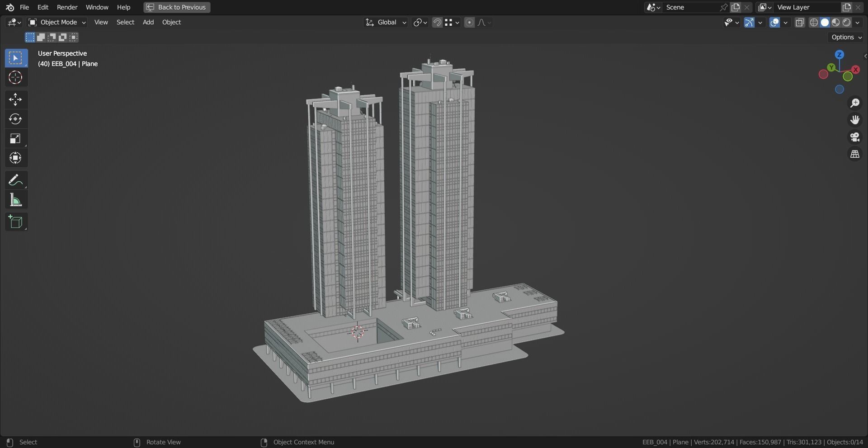This screenshot has width=868, height=448.
Task: Pin the scene to workspace
Action: point(723,7)
